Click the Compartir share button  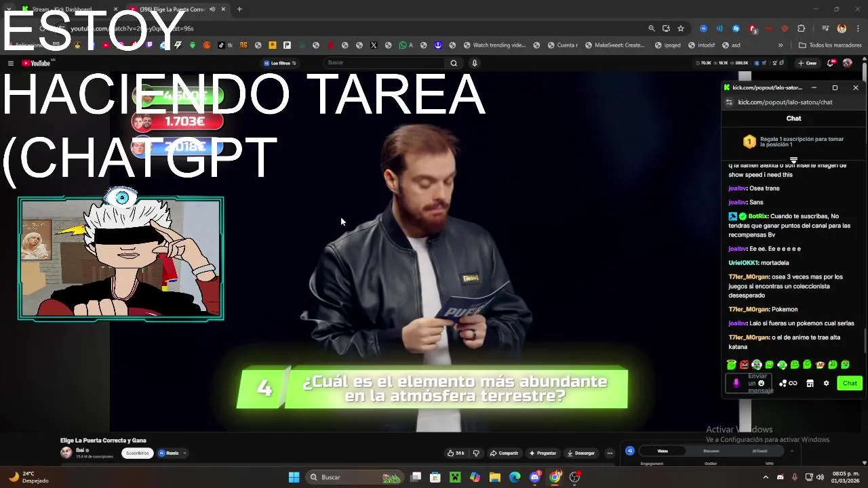click(x=504, y=453)
